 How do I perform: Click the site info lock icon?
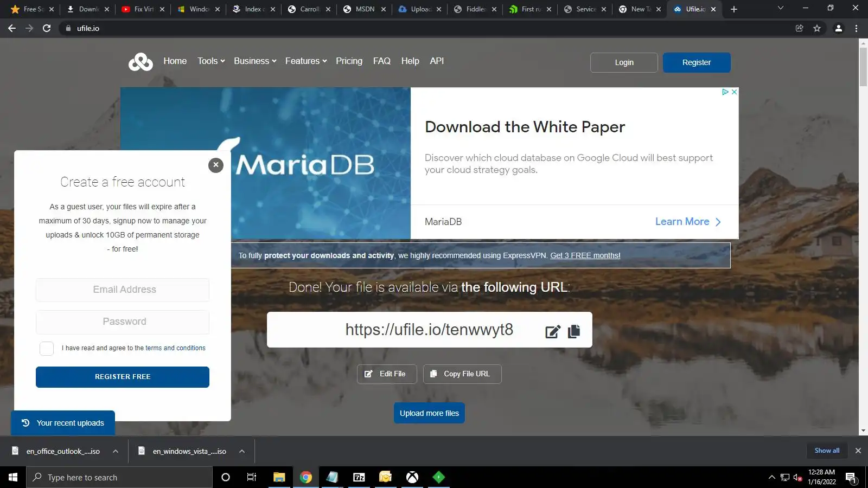68,28
